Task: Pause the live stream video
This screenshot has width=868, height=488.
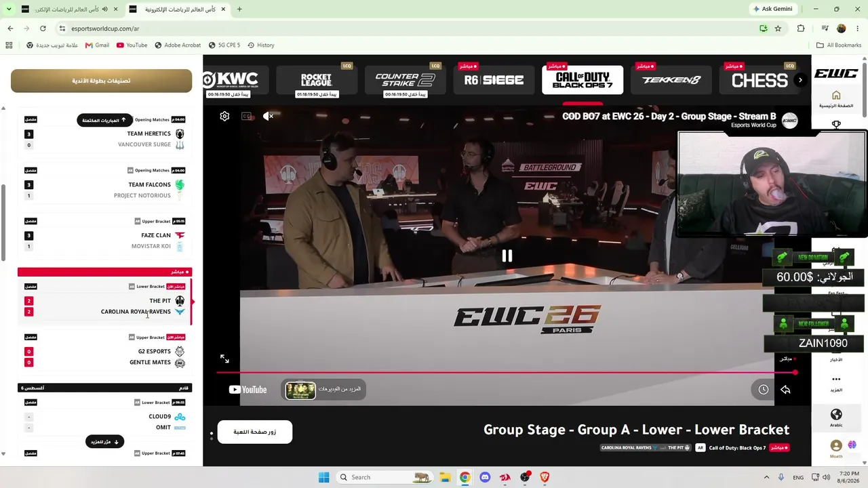Action: (x=507, y=256)
